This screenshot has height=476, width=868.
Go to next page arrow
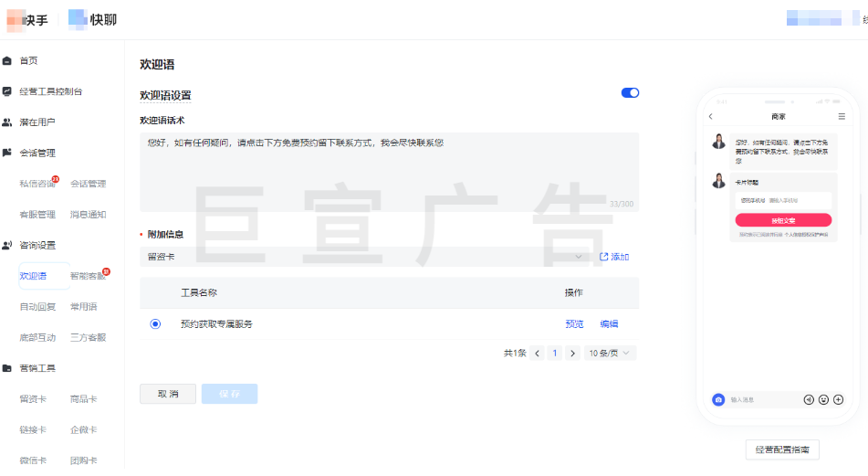pyautogui.click(x=572, y=353)
